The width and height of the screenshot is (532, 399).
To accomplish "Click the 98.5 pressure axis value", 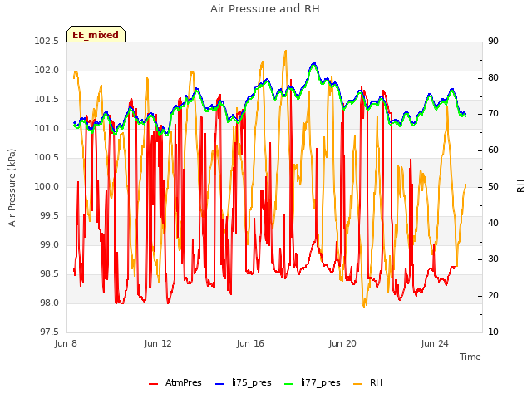I will (50, 273).
